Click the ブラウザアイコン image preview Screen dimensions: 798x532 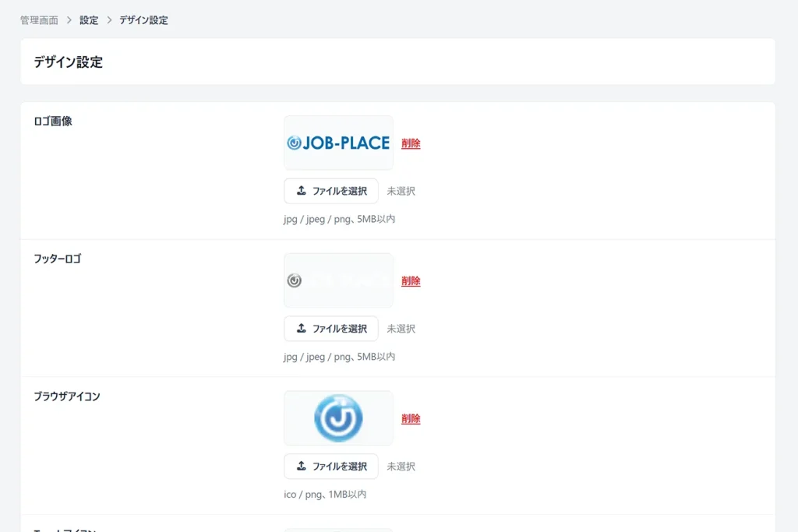pos(338,418)
